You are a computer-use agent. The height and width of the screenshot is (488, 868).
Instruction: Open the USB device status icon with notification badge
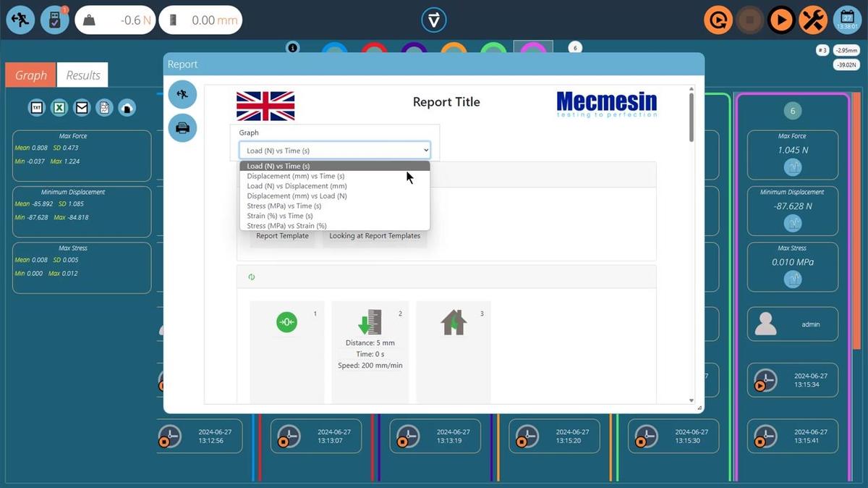(x=54, y=20)
